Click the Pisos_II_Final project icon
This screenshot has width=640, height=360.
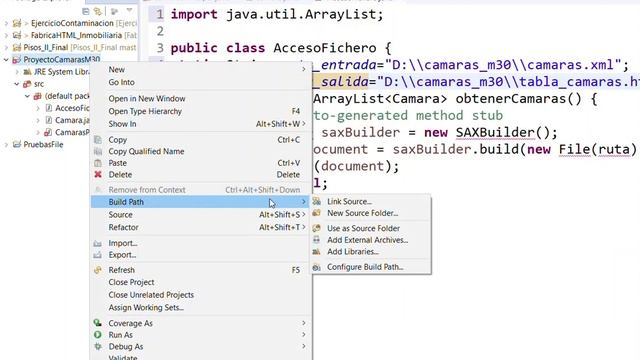point(17,47)
